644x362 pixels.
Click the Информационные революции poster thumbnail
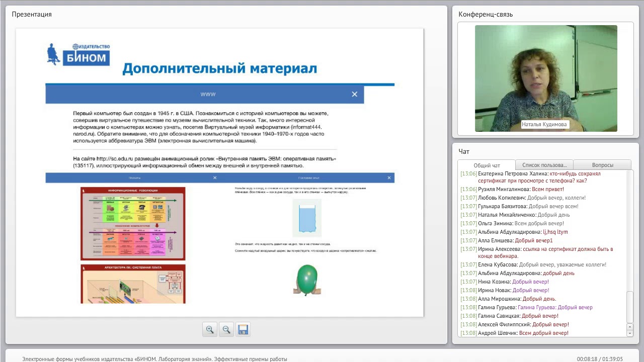click(x=133, y=223)
